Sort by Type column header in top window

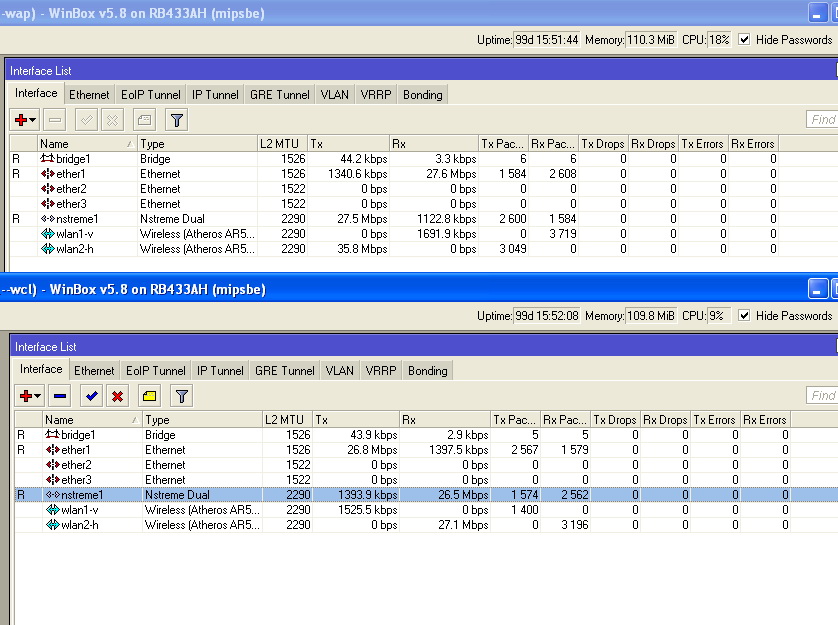pyautogui.click(x=197, y=144)
